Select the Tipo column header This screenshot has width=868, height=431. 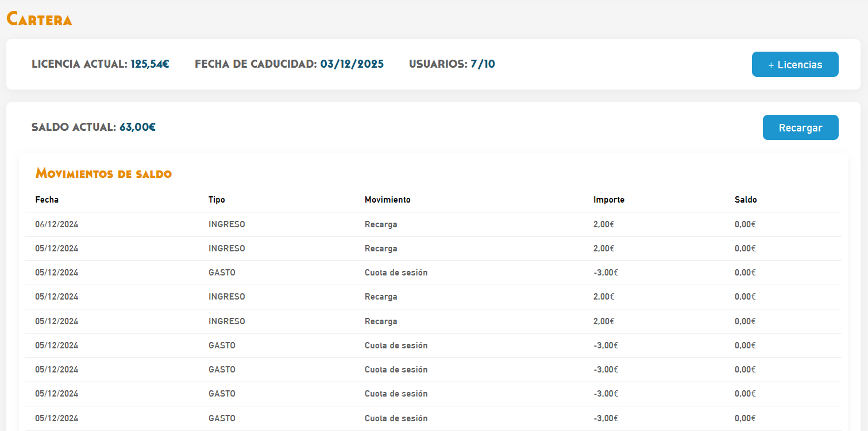217,200
